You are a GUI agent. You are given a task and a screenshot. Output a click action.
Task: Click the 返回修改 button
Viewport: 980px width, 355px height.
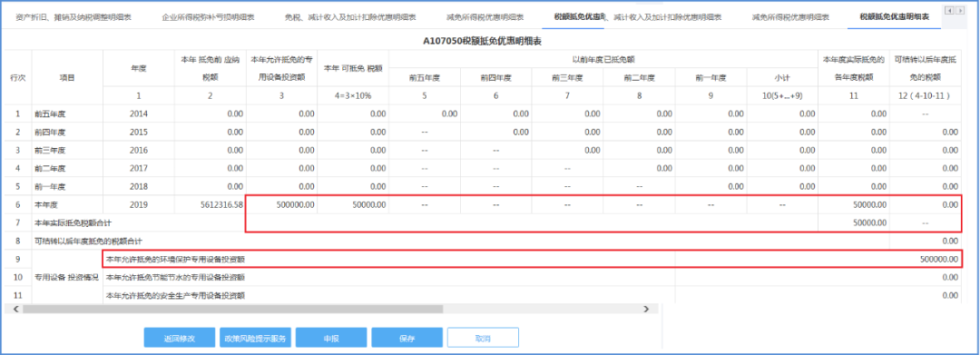coord(180,338)
